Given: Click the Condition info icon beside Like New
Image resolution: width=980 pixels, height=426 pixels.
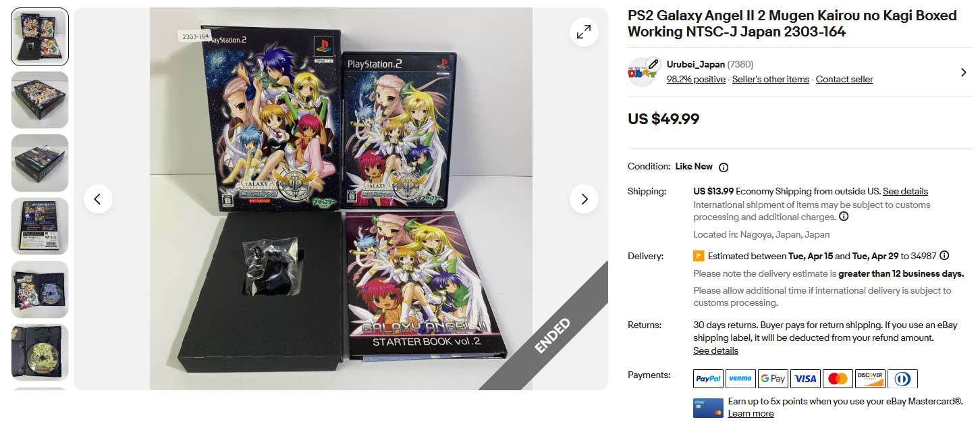Looking at the screenshot, I should [x=724, y=167].
